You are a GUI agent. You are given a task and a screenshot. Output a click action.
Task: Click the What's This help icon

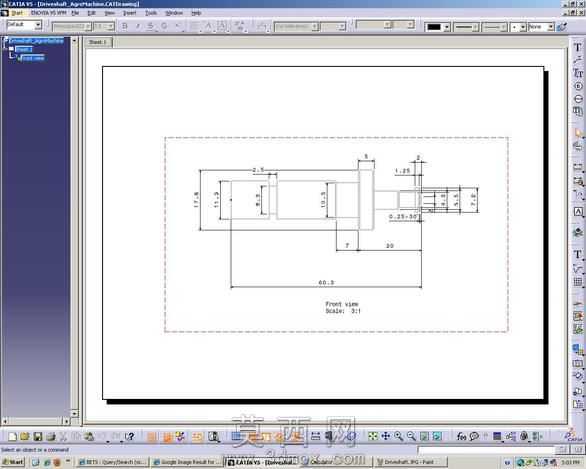coord(130,436)
